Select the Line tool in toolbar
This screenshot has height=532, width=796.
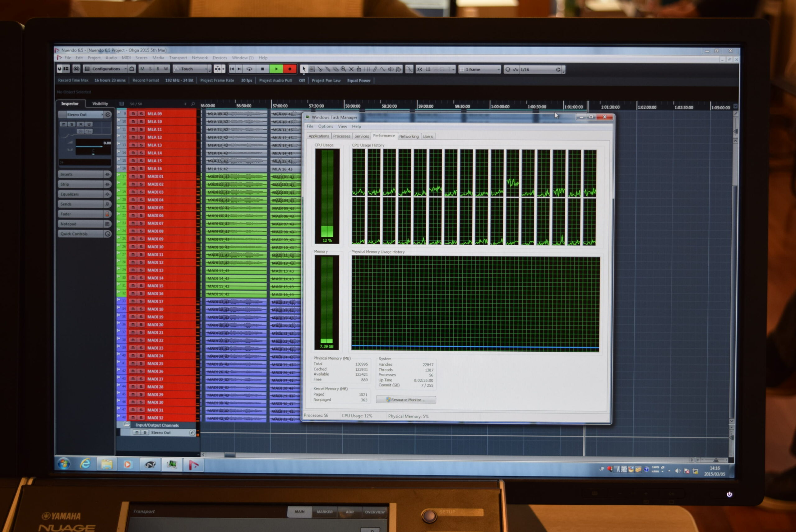(383, 69)
